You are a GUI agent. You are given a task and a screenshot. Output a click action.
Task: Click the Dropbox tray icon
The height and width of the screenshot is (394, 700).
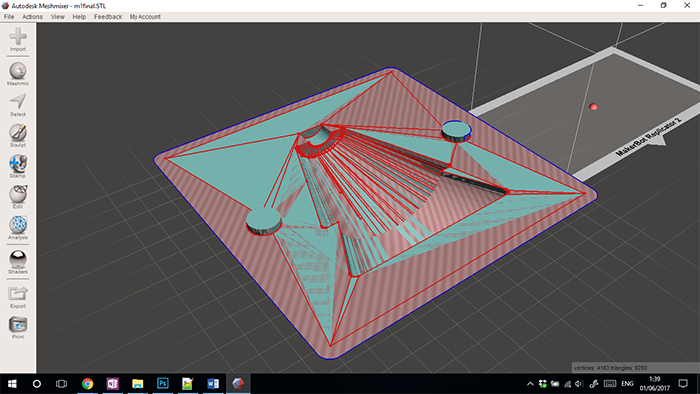pyautogui.click(x=542, y=384)
